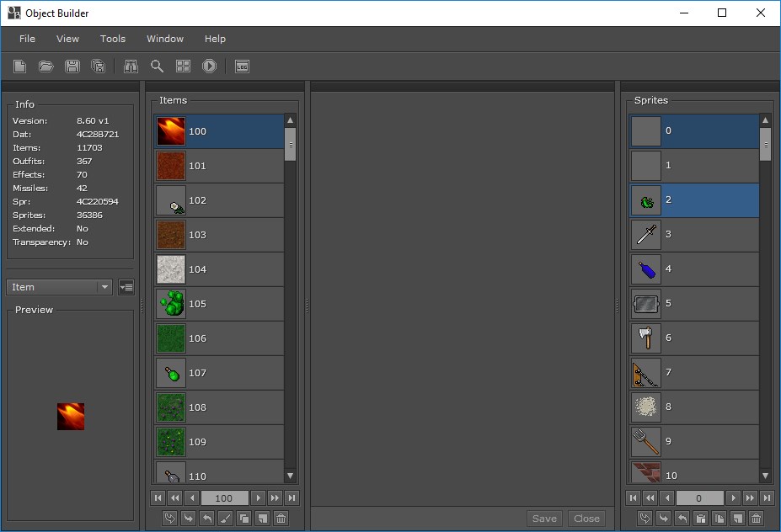This screenshot has height=532, width=781.
Task: Select sprite 3 sword
Action: (x=694, y=234)
